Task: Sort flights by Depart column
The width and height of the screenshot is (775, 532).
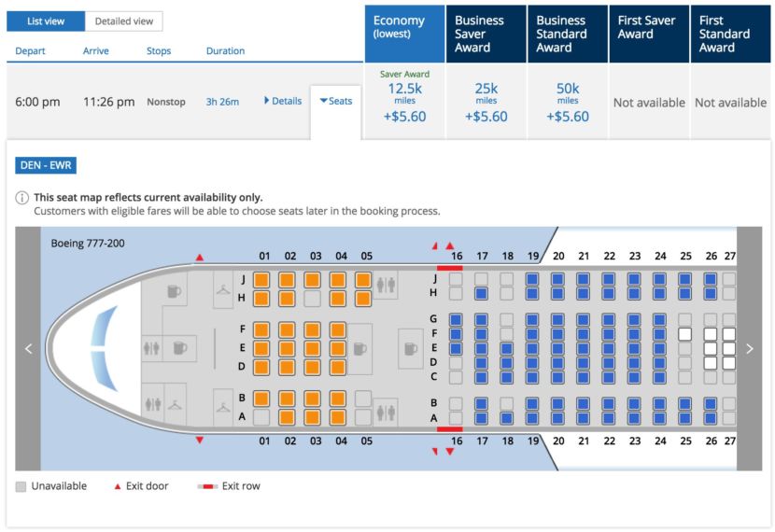Action: tap(30, 51)
